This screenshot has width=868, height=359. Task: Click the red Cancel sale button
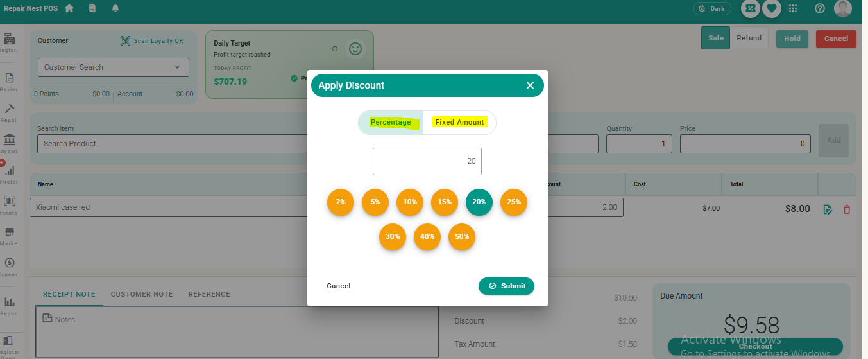click(836, 39)
